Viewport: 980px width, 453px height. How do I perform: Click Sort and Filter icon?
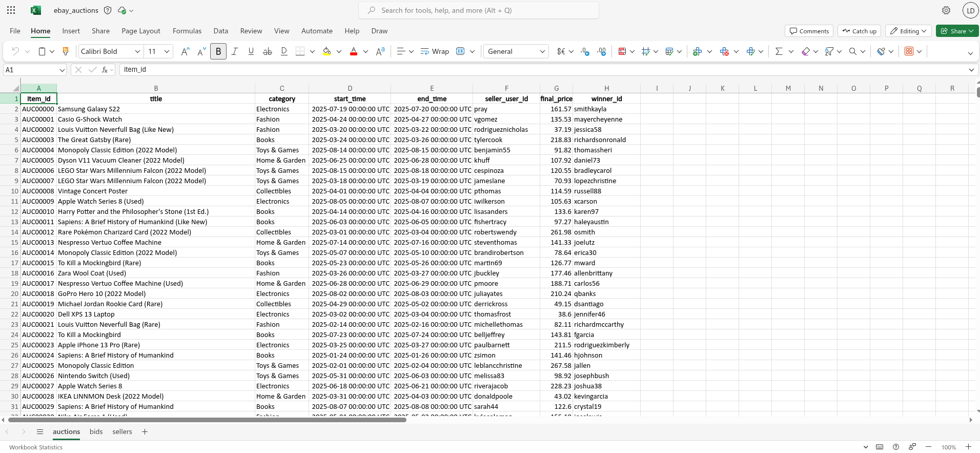[829, 51]
